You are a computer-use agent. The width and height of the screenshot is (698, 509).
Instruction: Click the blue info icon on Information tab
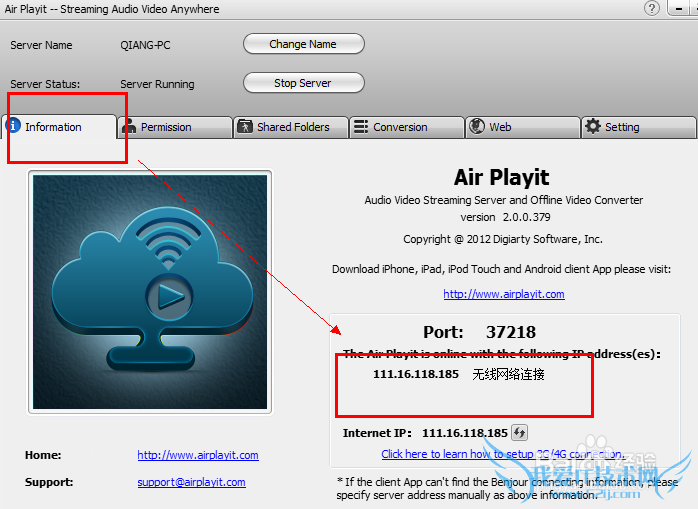pos(13,126)
